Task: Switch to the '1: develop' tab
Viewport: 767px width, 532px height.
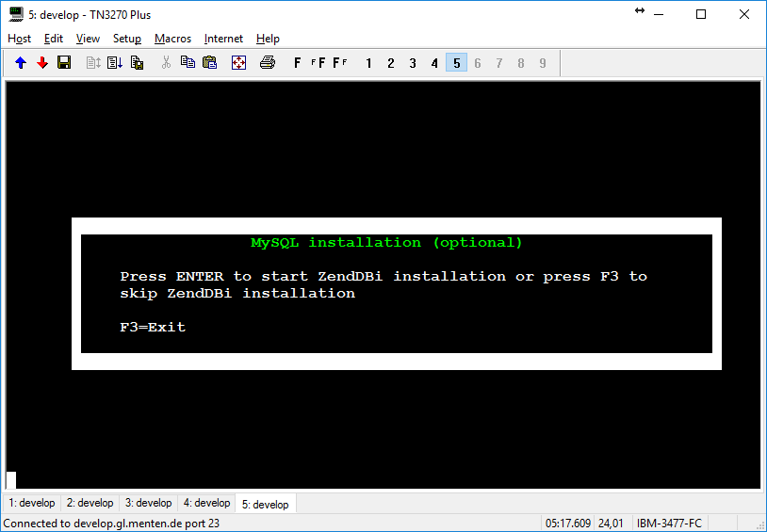Action: (x=32, y=503)
